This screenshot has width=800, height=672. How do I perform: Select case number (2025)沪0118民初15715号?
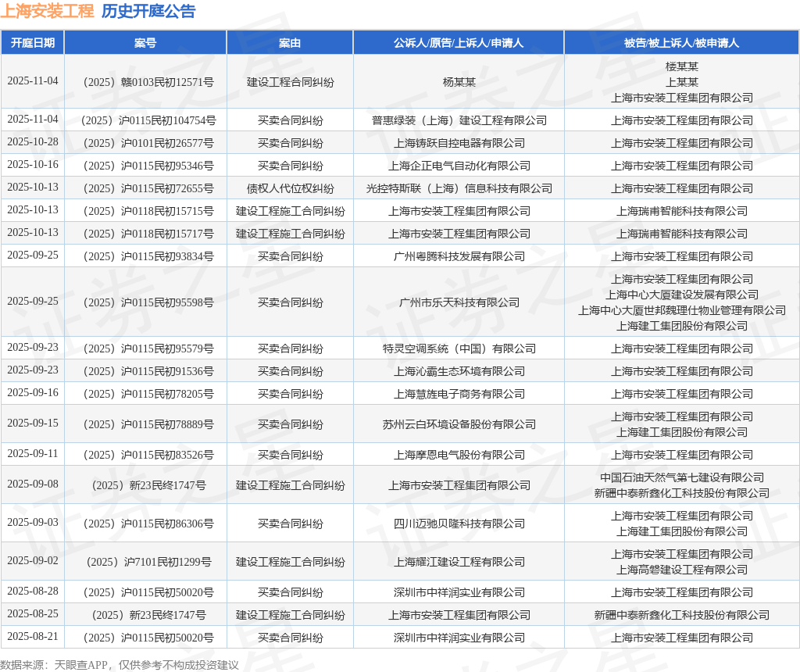pos(148,211)
